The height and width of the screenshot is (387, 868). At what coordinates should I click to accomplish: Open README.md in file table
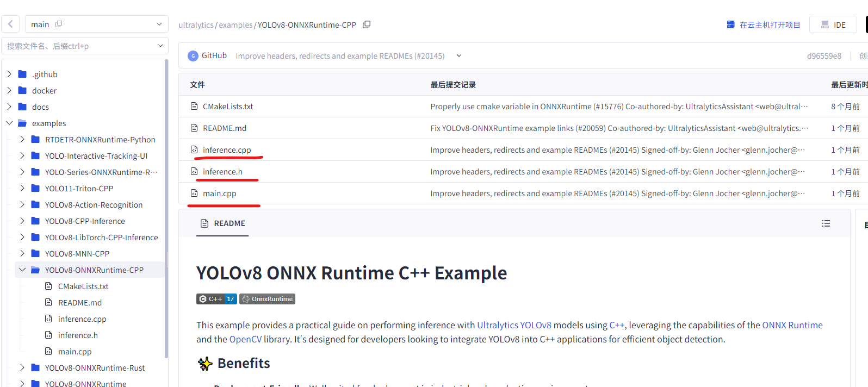[x=225, y=128]
